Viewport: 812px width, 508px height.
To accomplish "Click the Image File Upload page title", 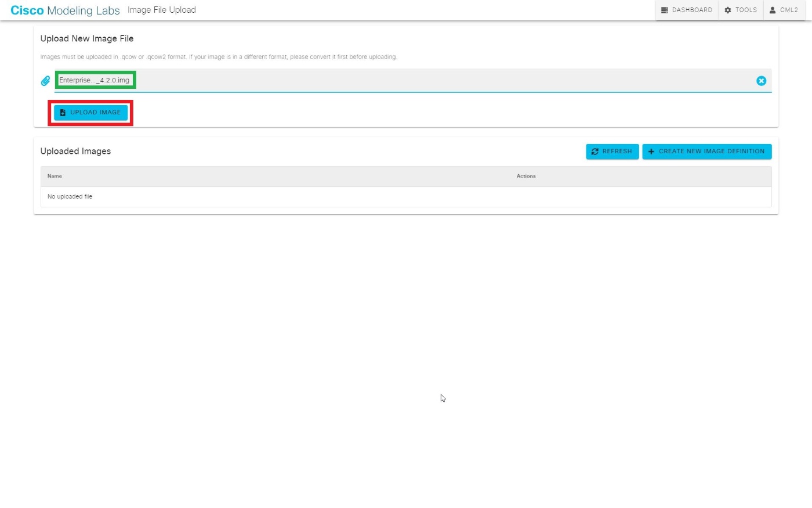I will 161,10.
